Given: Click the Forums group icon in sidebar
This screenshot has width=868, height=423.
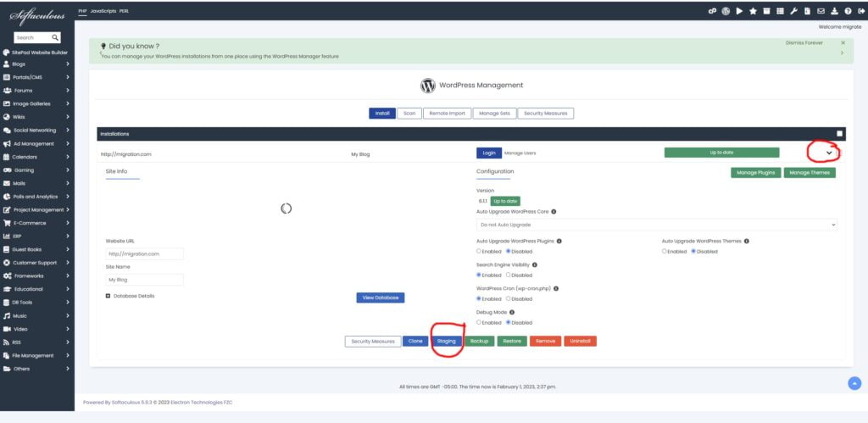Looking at the screenshot, I should (6, 90).
